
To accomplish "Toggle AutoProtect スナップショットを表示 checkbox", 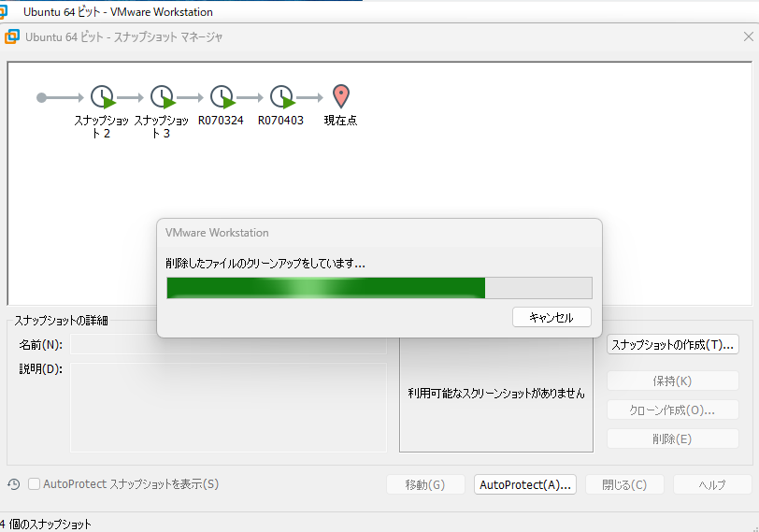I will (x=35, y=484).
